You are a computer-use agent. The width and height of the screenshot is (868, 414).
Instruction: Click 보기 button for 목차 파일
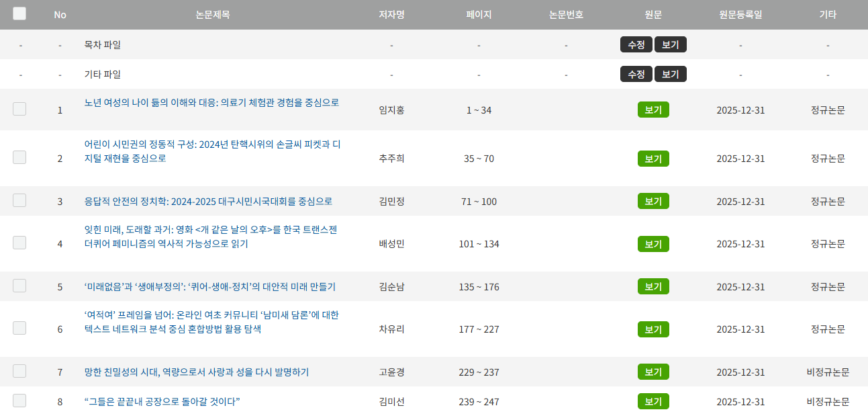click(x=670, y=44)
